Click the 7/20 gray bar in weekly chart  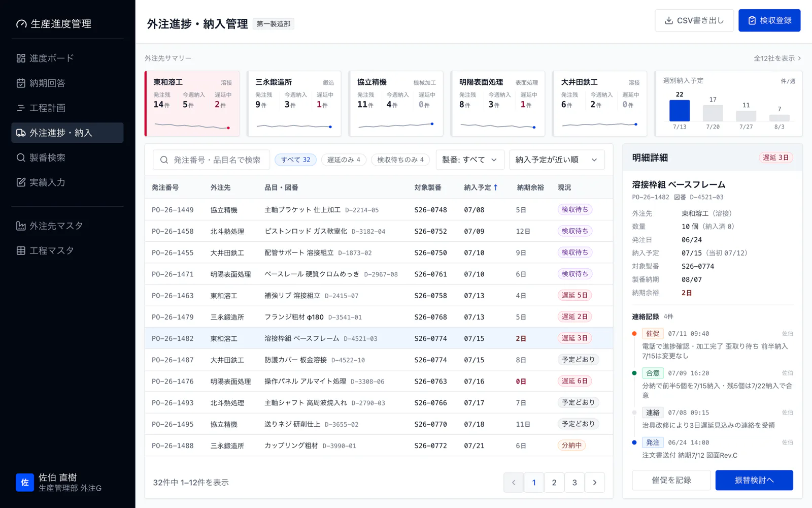(x=713, y=113)
